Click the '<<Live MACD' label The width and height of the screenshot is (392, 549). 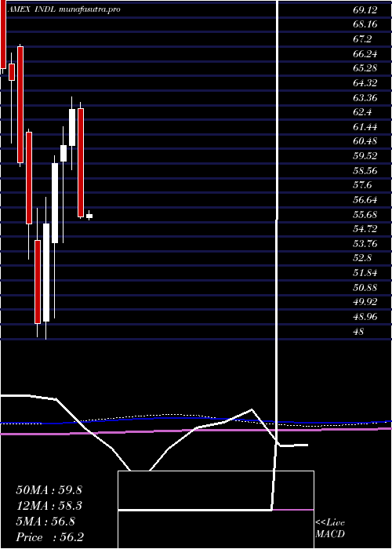coord(330,529)
